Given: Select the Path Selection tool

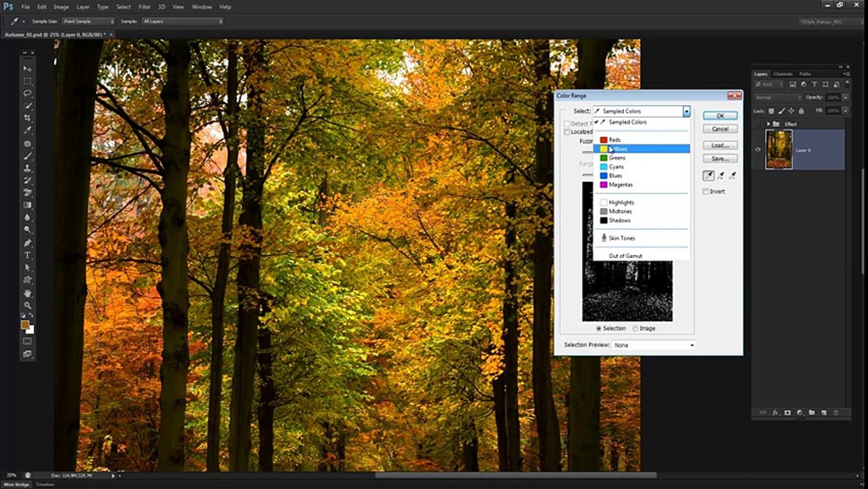Looking at the screenshot, I should tap(28, 267).
